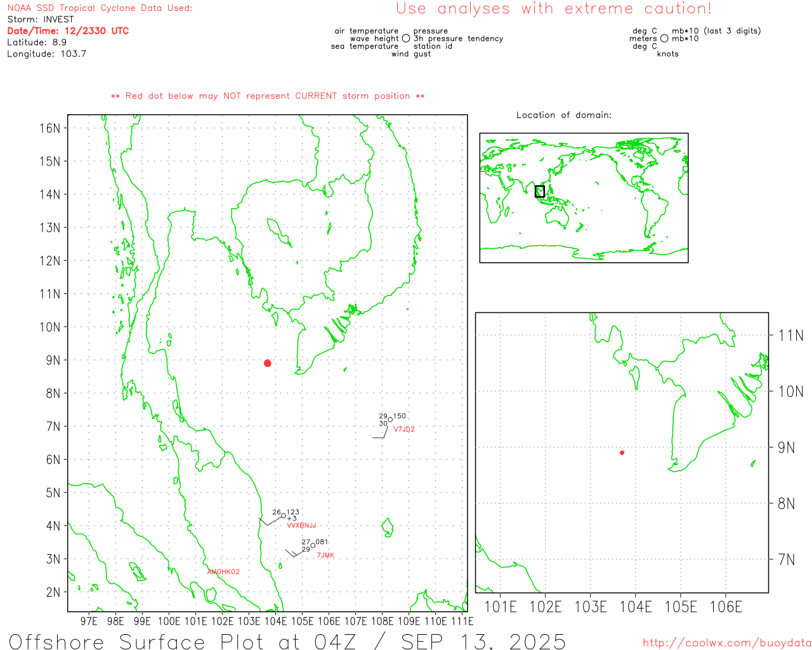This screenshot has width=812, height=650.
Task: Click the red storm dot on zoomed map
Action: point(622,453)
